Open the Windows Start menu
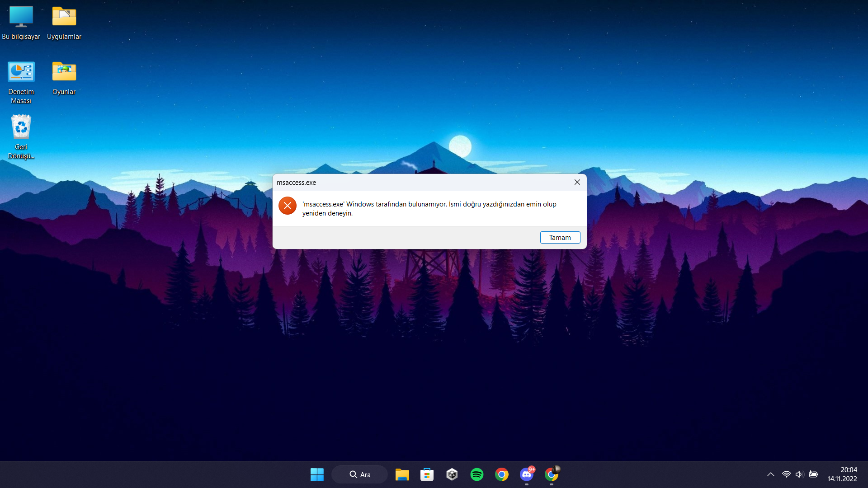 tap(317, 474)
